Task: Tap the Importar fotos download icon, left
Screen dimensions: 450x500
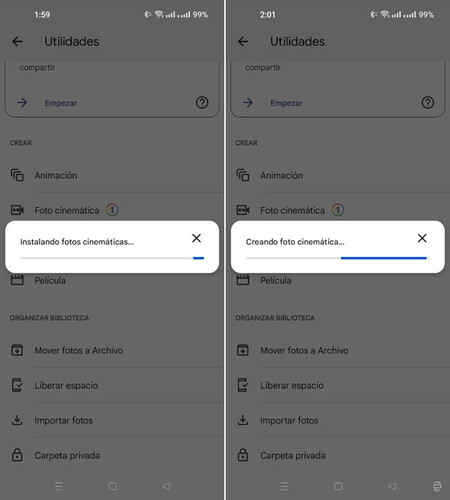Action: coord(17,420)
